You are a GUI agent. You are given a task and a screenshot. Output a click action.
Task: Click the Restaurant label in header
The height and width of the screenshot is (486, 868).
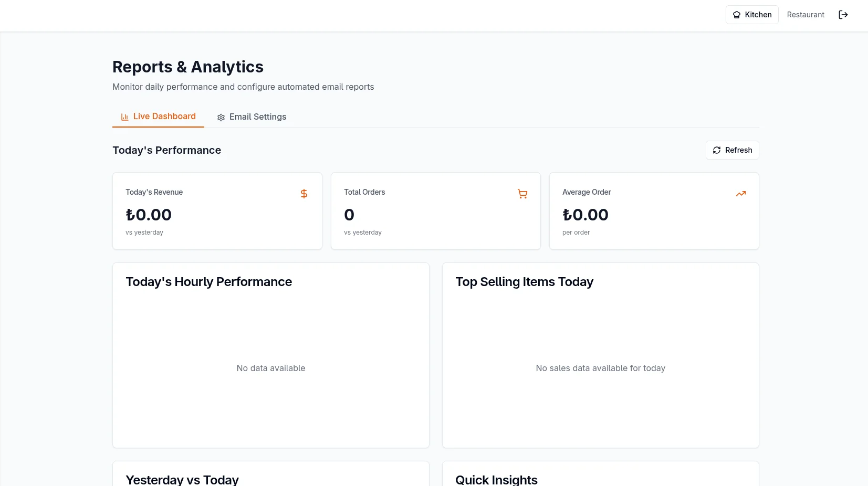[805, 15]
